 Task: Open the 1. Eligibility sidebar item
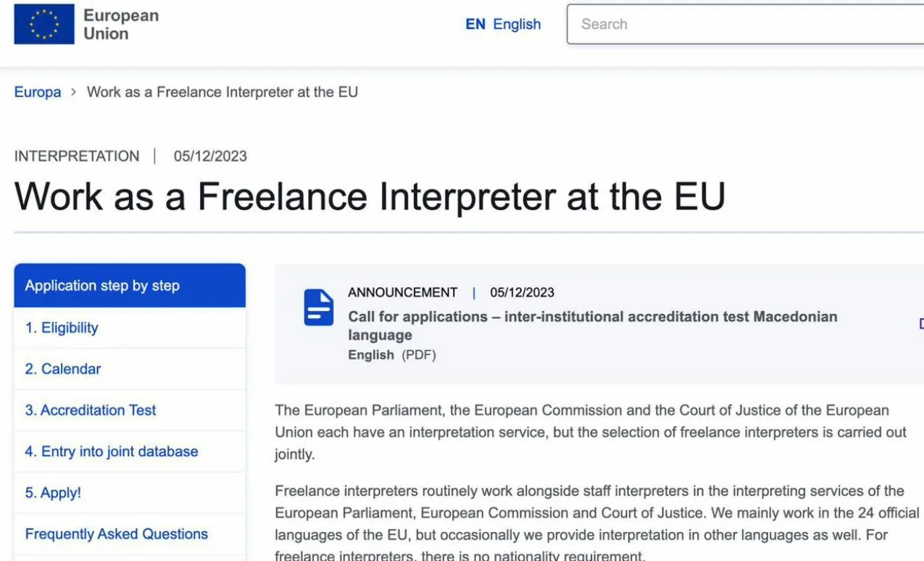click(130, 328)
